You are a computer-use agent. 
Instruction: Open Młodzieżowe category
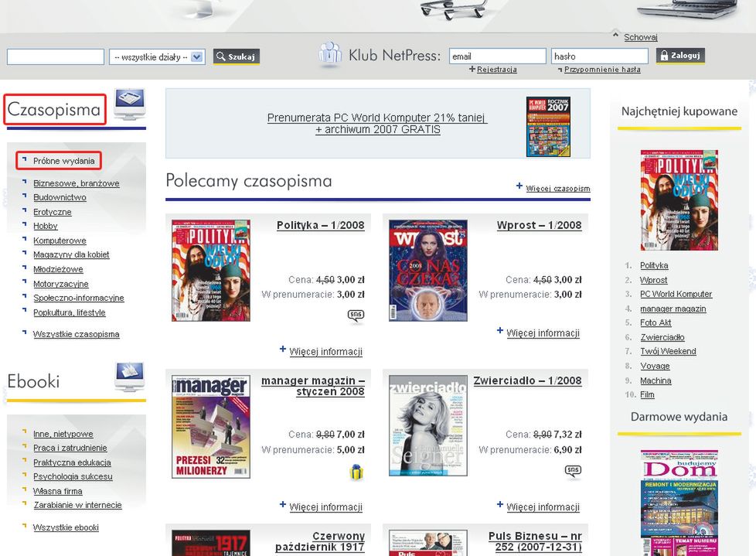click(58, 269)
